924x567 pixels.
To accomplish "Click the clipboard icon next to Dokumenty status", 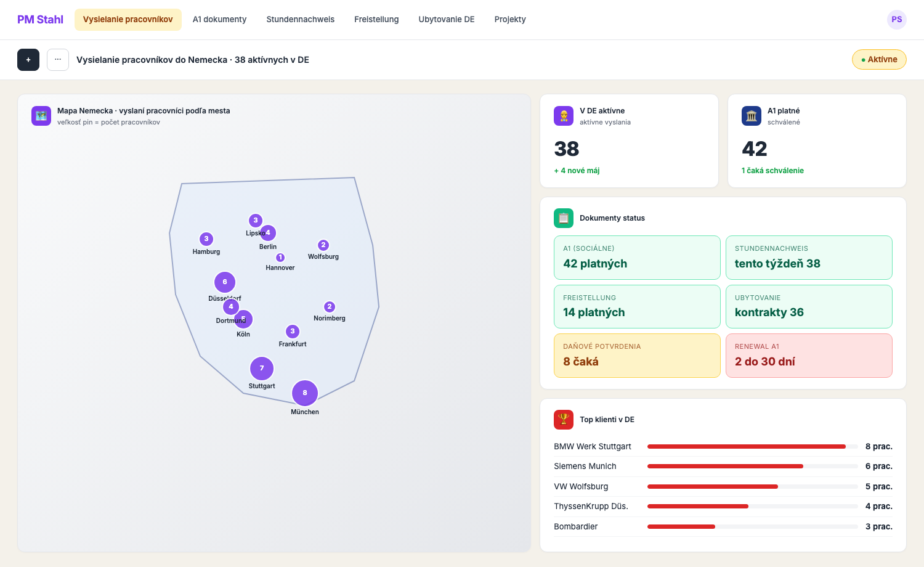I will [x=564, y=218].
